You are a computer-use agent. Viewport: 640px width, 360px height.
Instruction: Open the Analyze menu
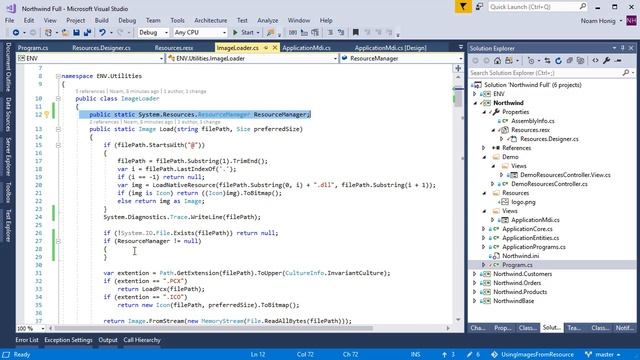click(x=267, y=20)
